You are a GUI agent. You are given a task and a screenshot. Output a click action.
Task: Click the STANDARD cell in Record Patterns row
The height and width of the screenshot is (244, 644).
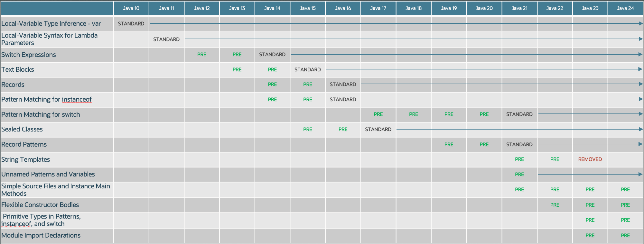click(519, 145)
